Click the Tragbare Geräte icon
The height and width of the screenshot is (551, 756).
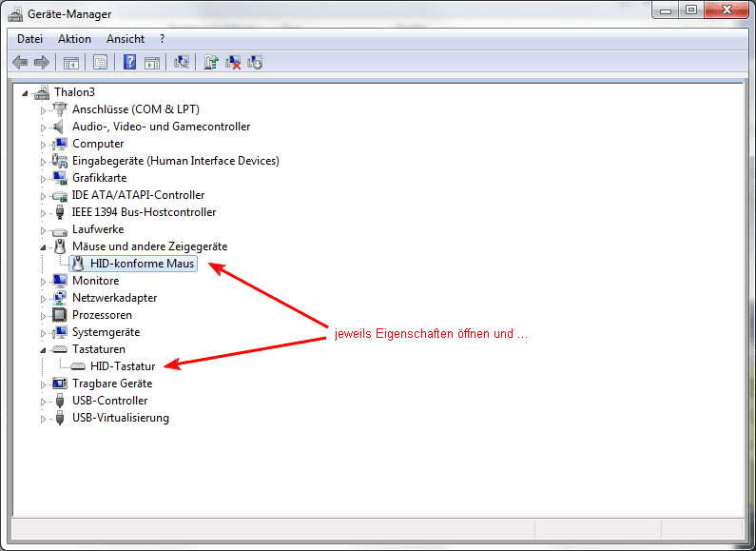click(x=60, y=384)
